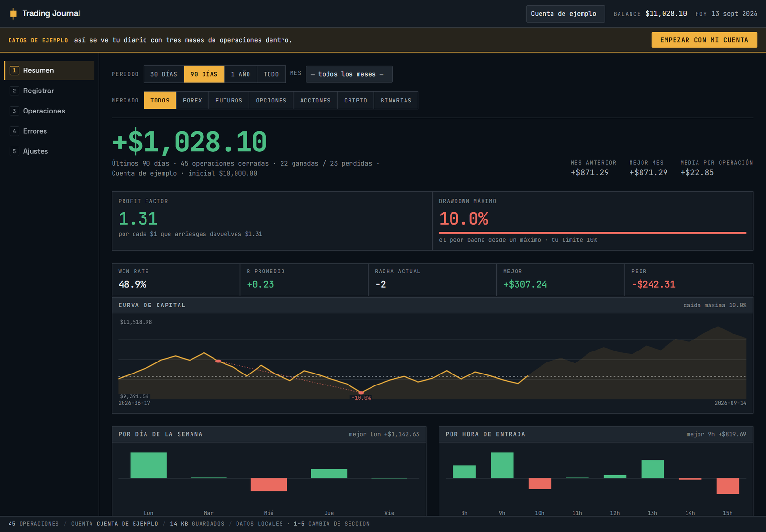Viewport: 766px width, 532px height.
Task: Click the Racha Actual -2 value
Action: coord(381,284)
